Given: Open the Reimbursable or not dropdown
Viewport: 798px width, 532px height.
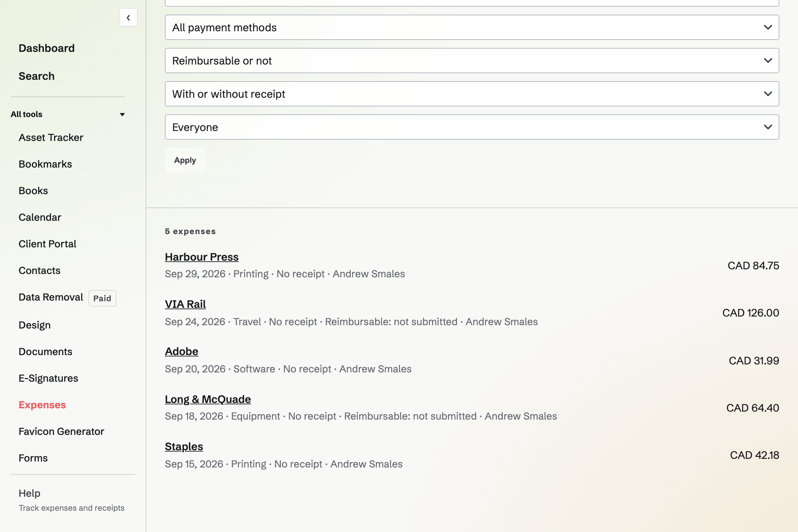Looking at the screenshot, I should 472,61.
